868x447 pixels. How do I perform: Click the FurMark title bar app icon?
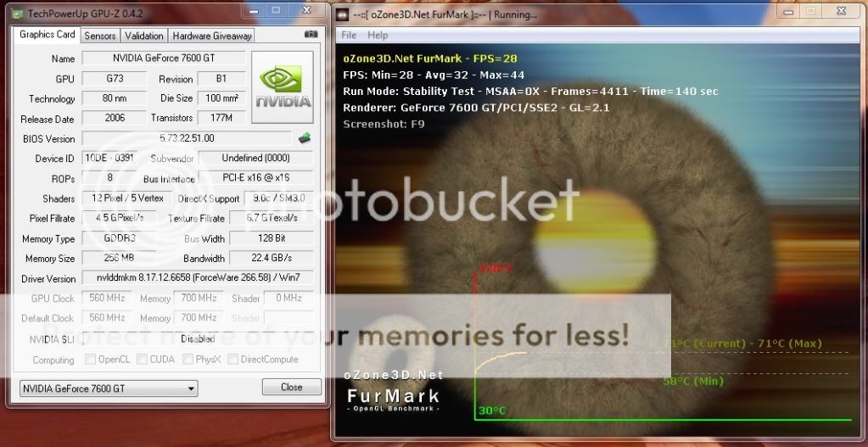click(x=343, y=15)
